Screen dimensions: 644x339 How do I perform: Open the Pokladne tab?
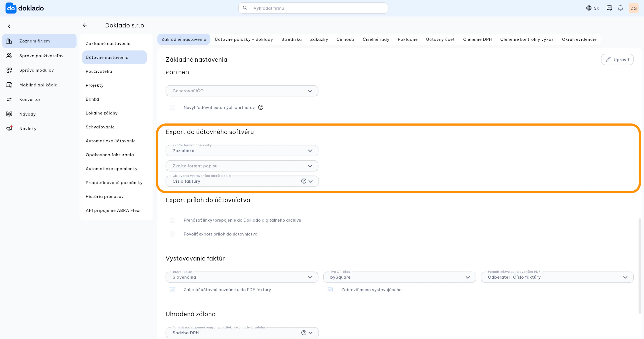408,39
